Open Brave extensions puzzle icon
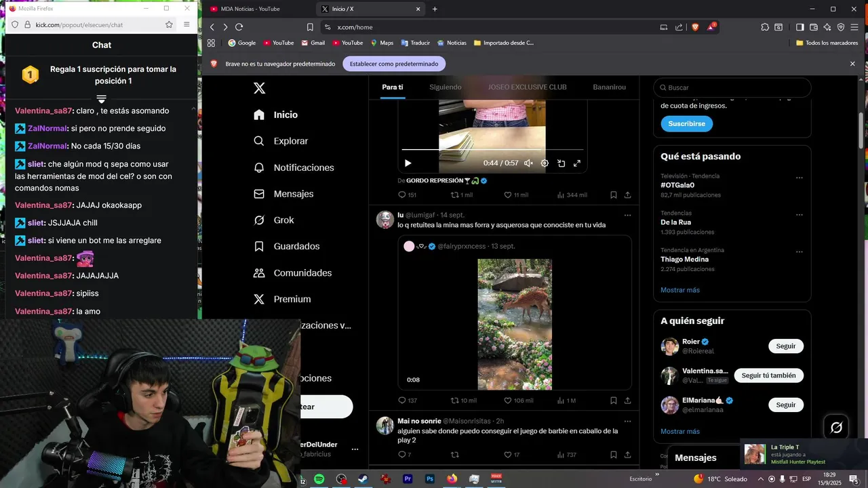Image resolution: width=868 pixels, height=488 pixels. (765, 27)
